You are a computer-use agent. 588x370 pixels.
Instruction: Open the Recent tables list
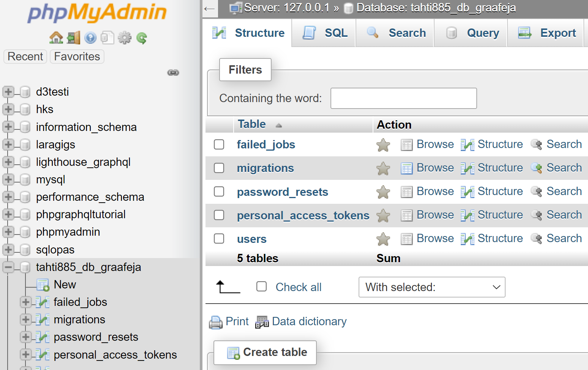coord(25,57)
